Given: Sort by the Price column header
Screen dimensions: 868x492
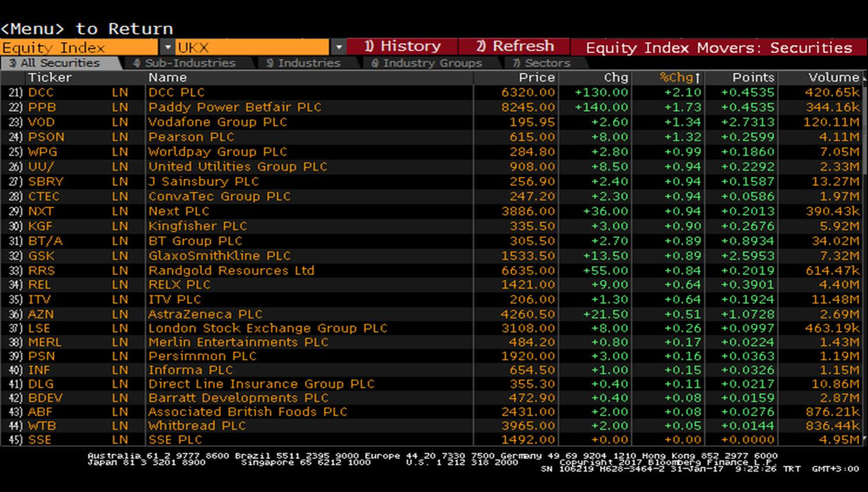Looking at the screenshot, I should [537, 77].
